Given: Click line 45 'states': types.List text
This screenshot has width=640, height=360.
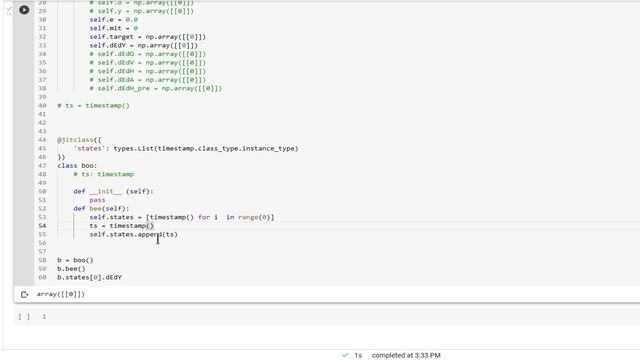Looking at the screenshot, I should pyautogui.click(x=186, y=148).
